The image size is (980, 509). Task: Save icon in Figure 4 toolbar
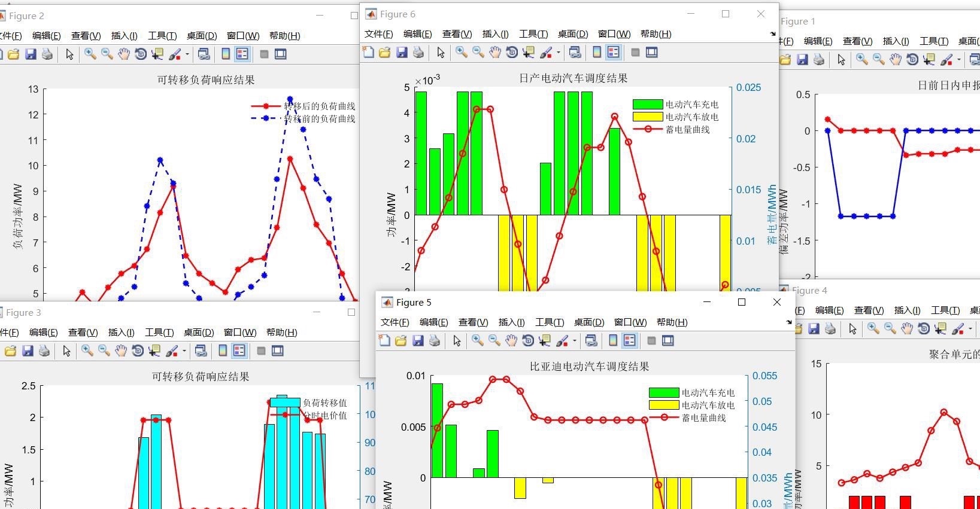(x=814, y=329)
